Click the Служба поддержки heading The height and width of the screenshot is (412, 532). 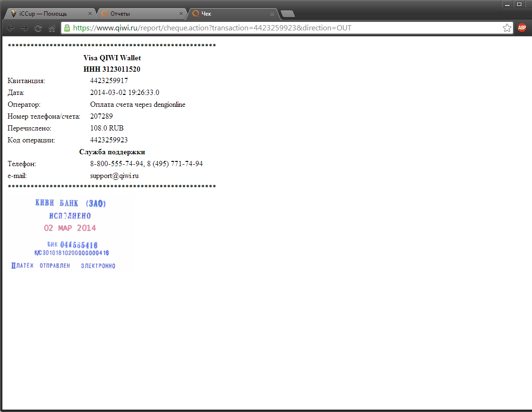(112, 152)
